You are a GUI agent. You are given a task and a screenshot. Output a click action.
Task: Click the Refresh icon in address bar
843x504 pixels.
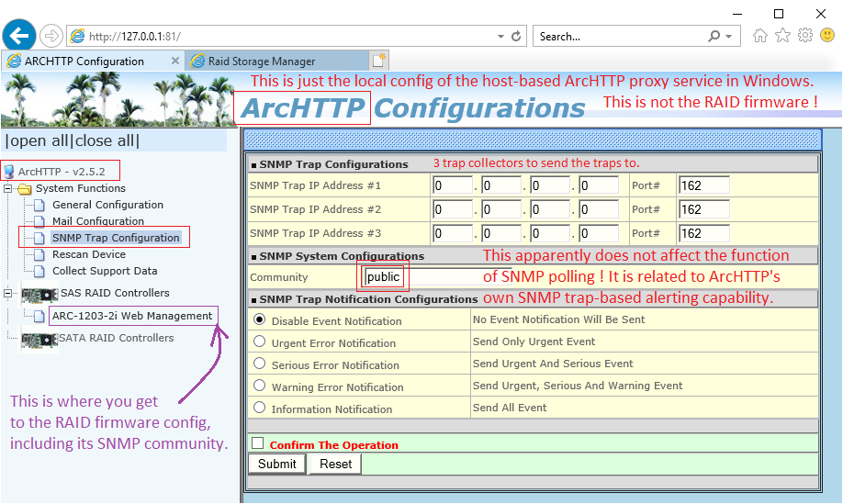(x=516, y=36)
